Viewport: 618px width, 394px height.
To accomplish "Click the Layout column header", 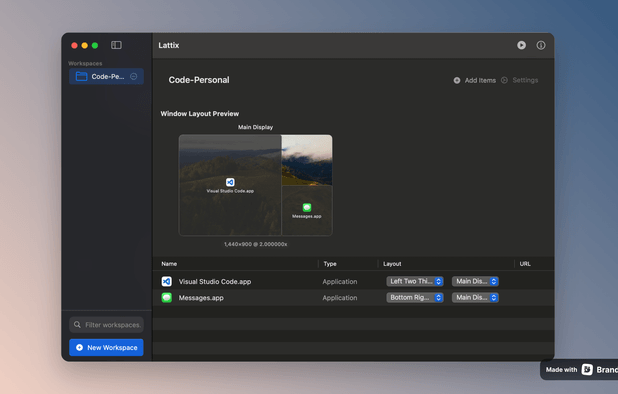I will [392, 264].
